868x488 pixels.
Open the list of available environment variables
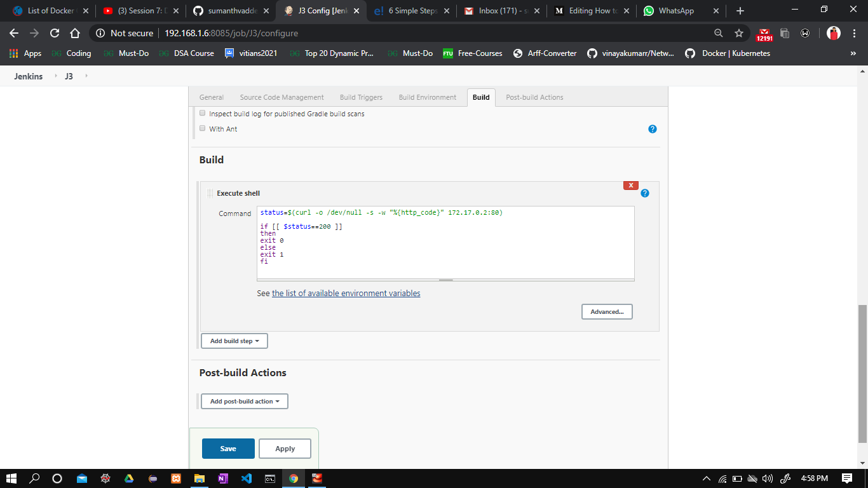(x=346, y=293)
